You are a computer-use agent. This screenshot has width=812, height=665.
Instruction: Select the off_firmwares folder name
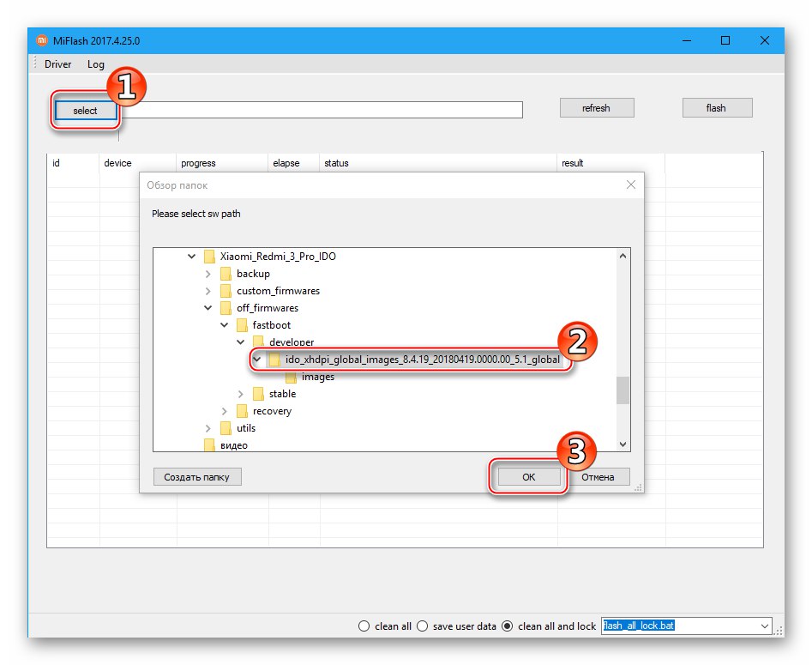pyautogui.click(x=268, y=308)
